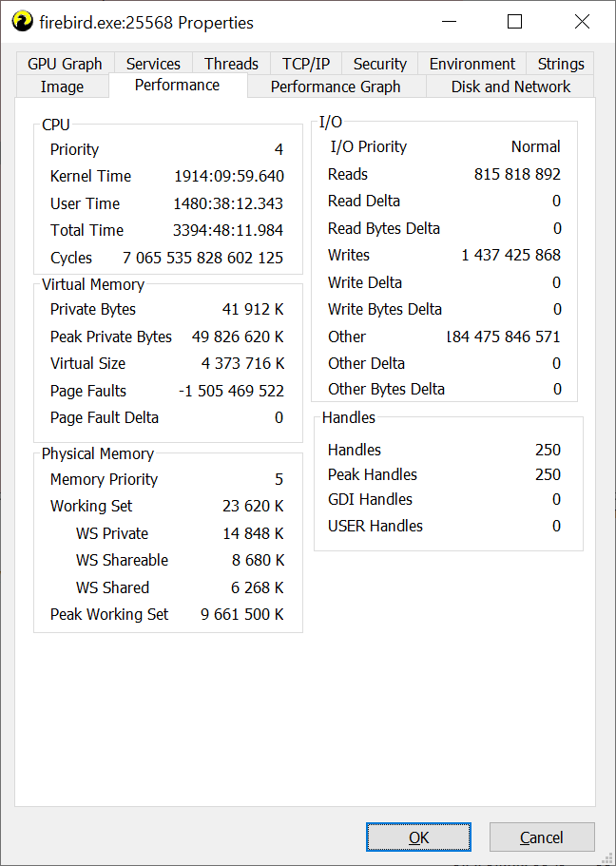This screenshot has height=866, width=616.
Task: Select the TCP/IP tab
Action: pos(306,64)
